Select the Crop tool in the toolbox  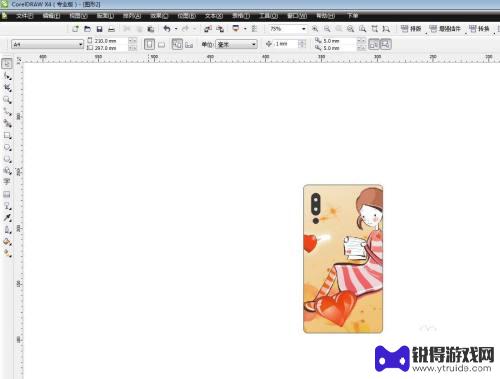[x=7, y=88]
